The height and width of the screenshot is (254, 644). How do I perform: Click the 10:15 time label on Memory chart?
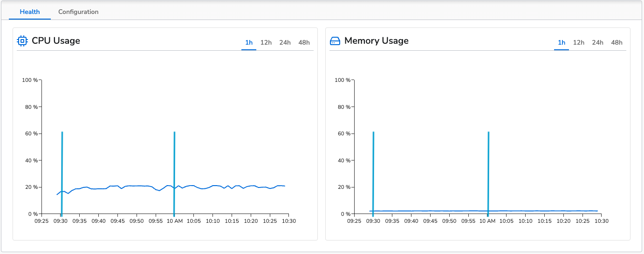click(544, 221)
